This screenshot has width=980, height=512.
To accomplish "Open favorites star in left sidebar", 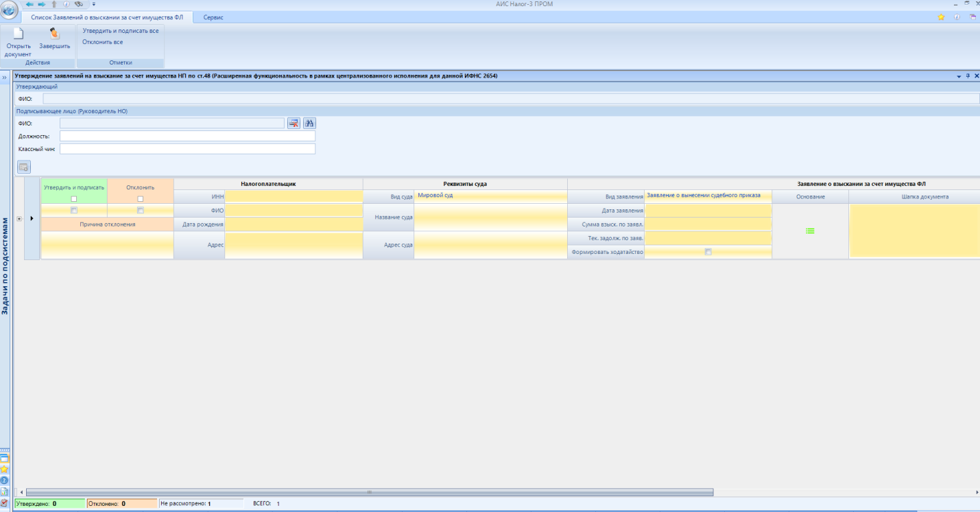I will 4,469.
